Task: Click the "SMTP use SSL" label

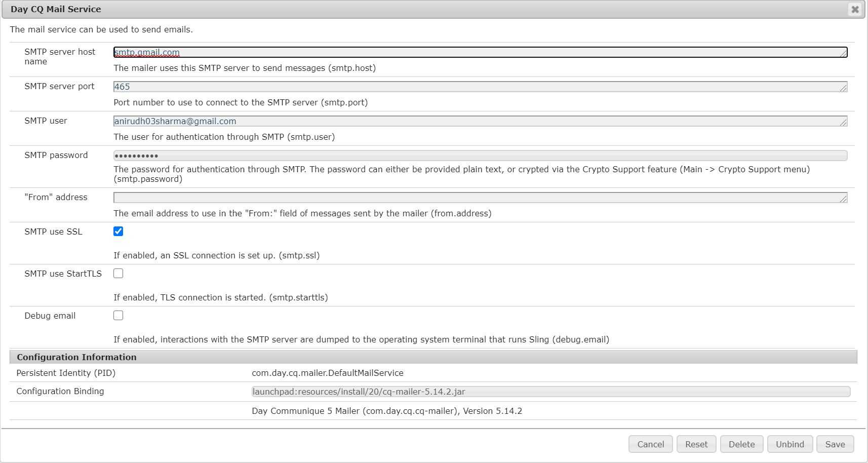Action: 53,231
